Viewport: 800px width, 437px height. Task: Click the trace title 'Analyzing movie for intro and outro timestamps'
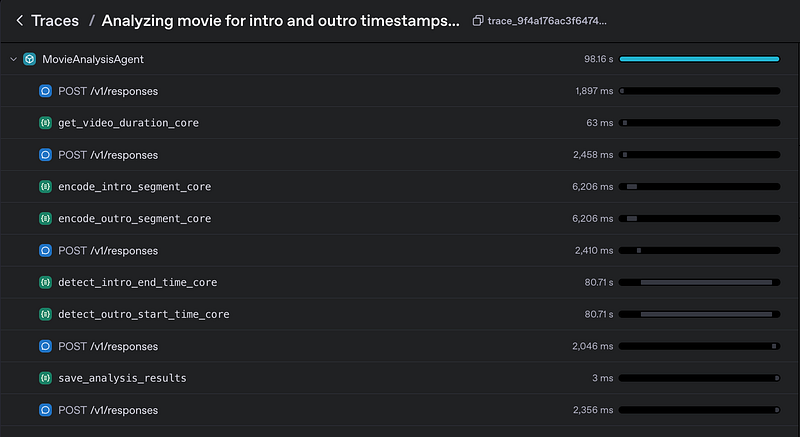(280, 20)
